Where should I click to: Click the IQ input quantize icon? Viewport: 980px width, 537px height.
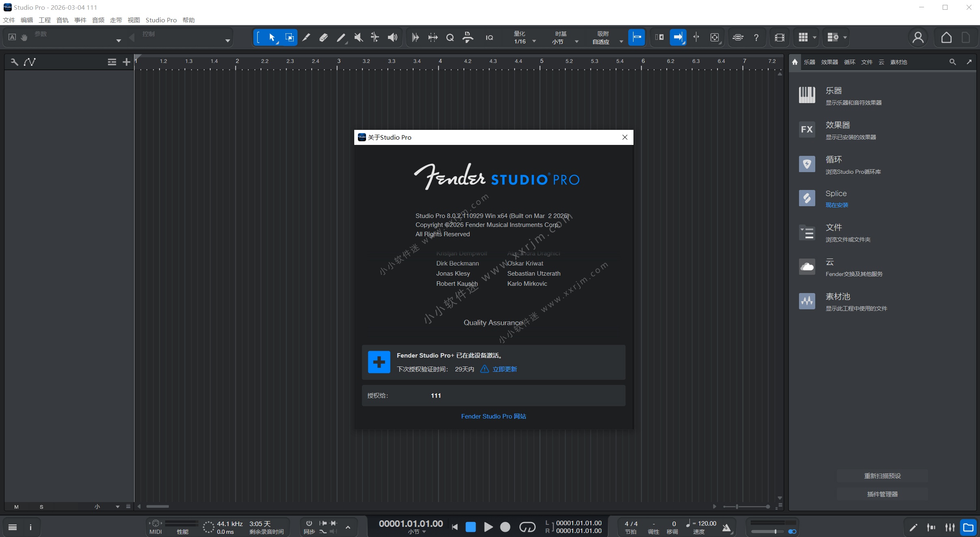[489, 37]
